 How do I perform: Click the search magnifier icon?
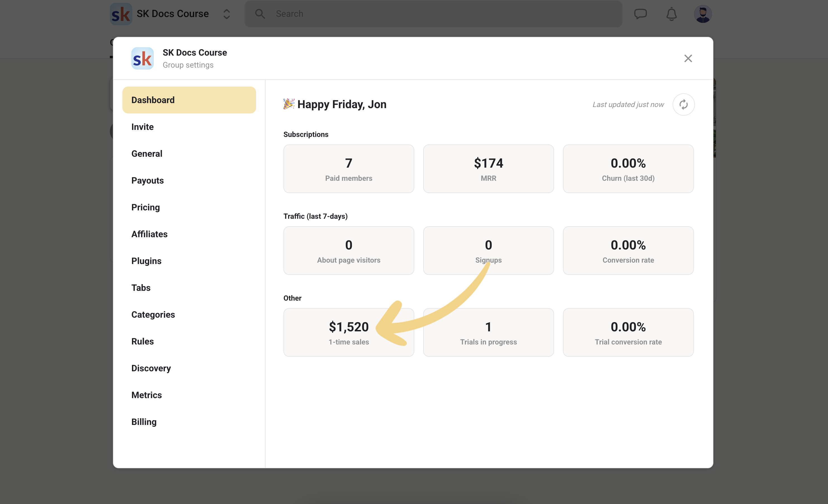(260, 14)
